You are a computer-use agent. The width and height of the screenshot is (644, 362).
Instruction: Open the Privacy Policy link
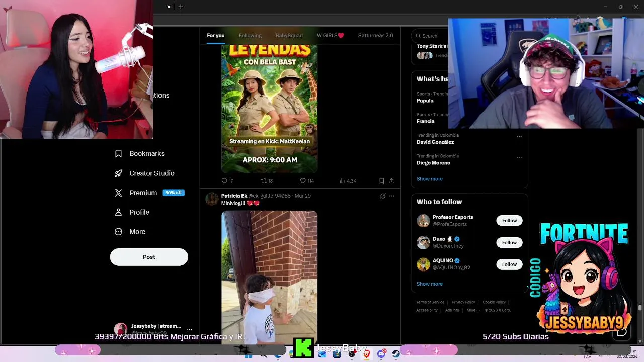click(463, 302)
